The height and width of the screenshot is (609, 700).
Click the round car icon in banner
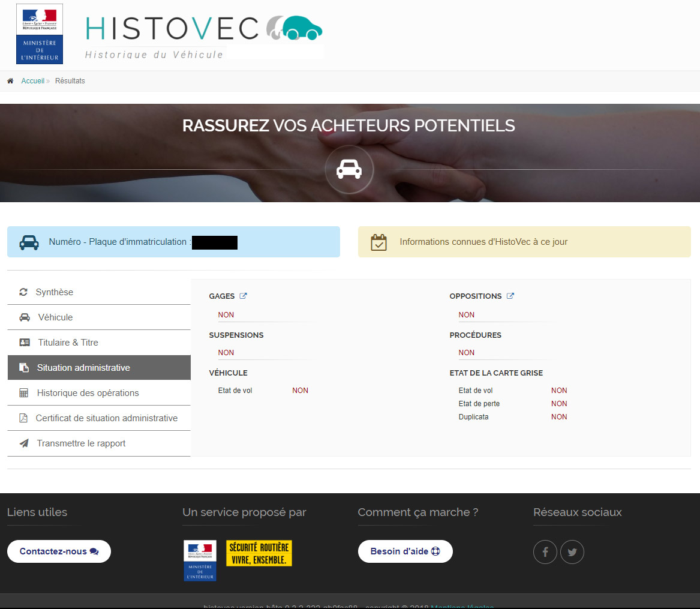click(349, 169)
